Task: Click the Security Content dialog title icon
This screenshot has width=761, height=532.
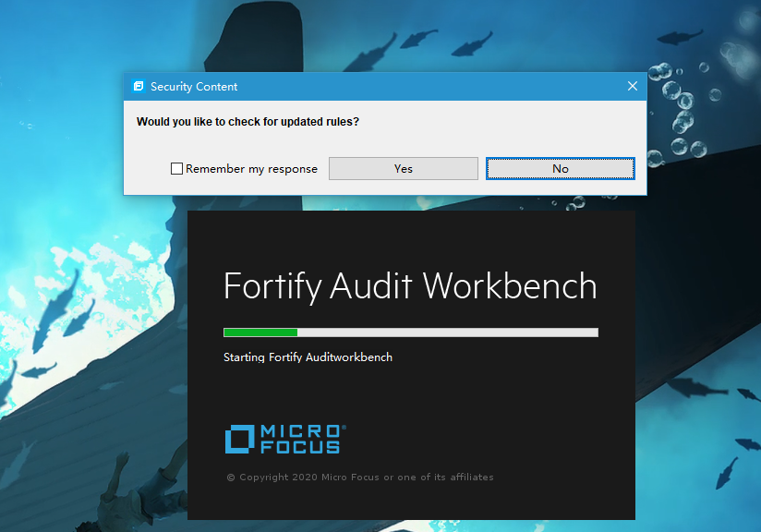Action: [139, 86]
